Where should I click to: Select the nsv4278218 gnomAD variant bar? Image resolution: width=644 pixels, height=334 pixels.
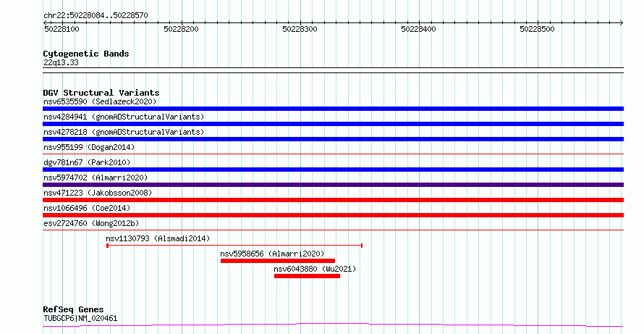333,139
